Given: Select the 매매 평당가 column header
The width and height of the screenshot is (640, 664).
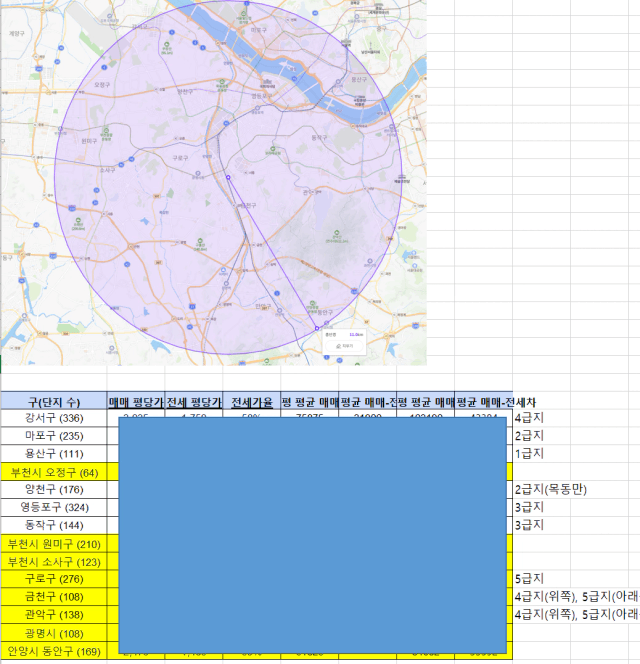Looking at the screenshot, I should (x=135, y=400).
